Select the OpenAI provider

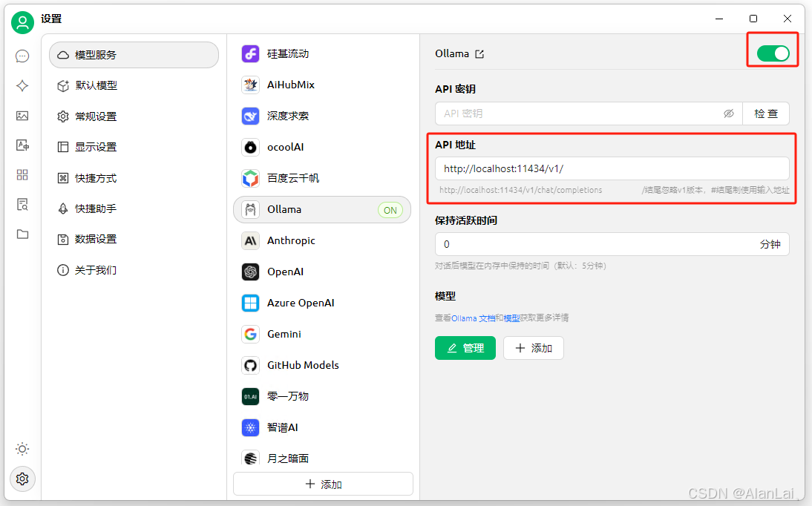click(322, 272)
